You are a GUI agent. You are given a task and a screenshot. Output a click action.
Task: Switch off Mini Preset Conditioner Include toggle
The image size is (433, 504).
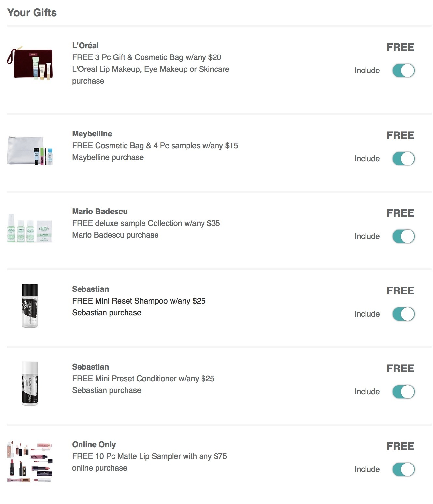[403, 392]
